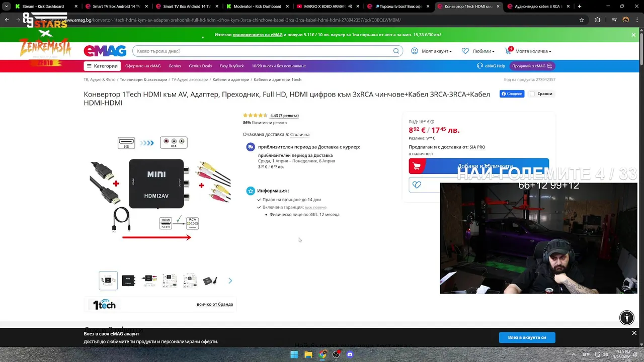Bookmark this page with the star icon
The height and width of the screenshot is (362, 644).
(x=582, y=20)
